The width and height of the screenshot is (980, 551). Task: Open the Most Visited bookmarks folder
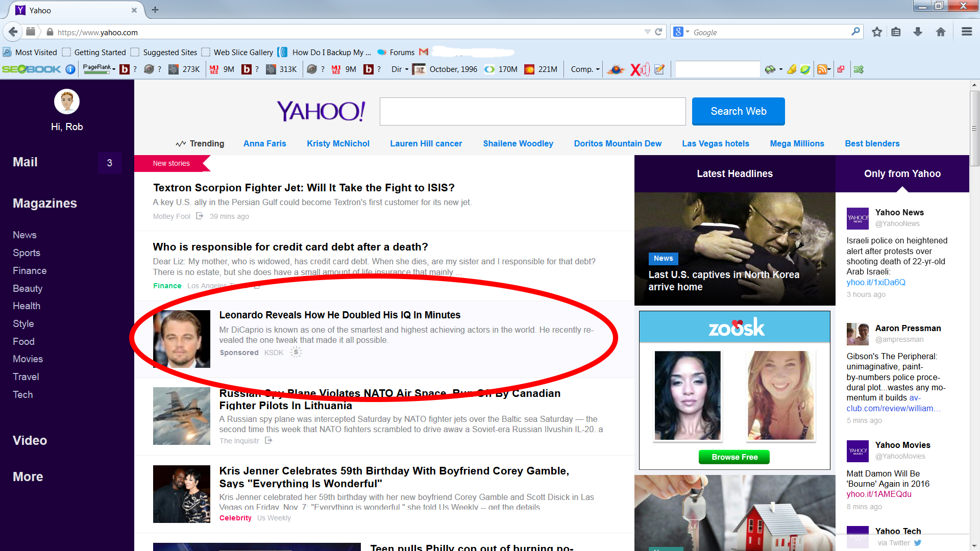pyautogui.click(x=30, y=52)
